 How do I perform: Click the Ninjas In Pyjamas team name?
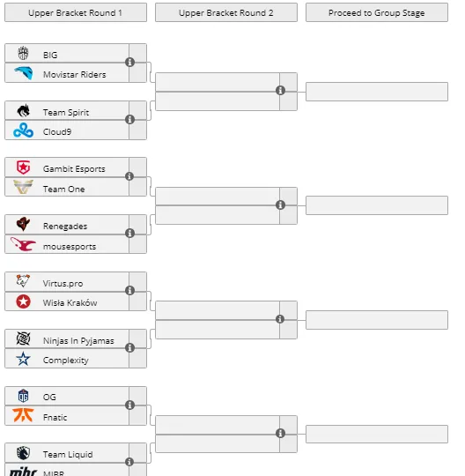[x=78, y=341]
